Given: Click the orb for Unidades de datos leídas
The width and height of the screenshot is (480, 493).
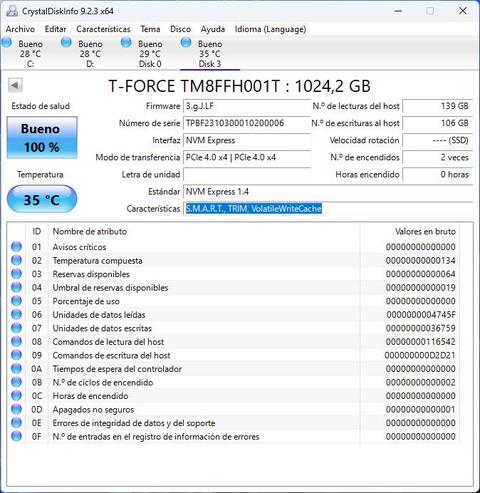Looking at the screenshot, I should 16,314.
